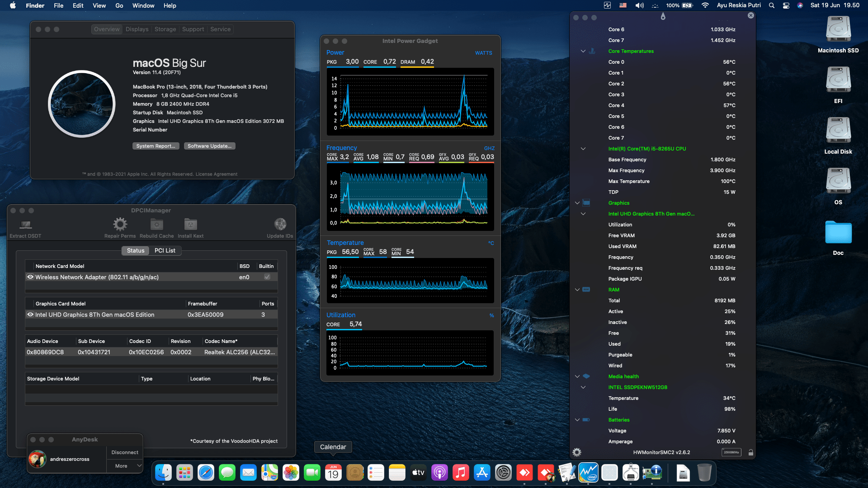The height and width of the screenshot is (488, 868).
Task: Select the EFI desktop drive
Action: click(838, 86)
